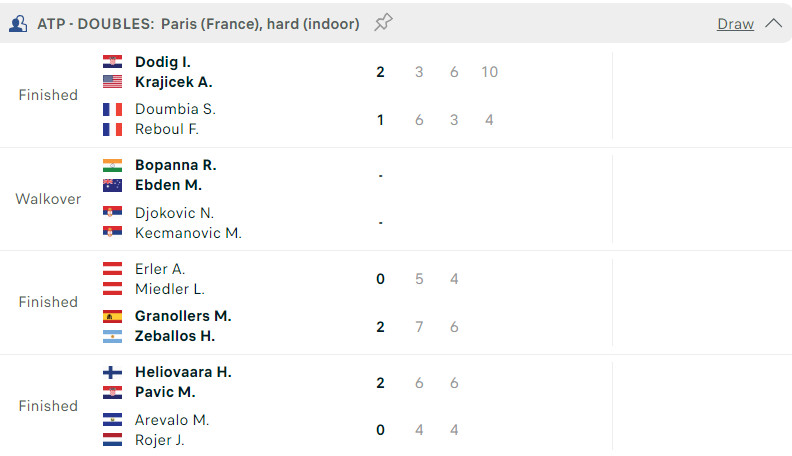Click the super tiebreak score 10
The image size is (792, 456).
(489, 72)
